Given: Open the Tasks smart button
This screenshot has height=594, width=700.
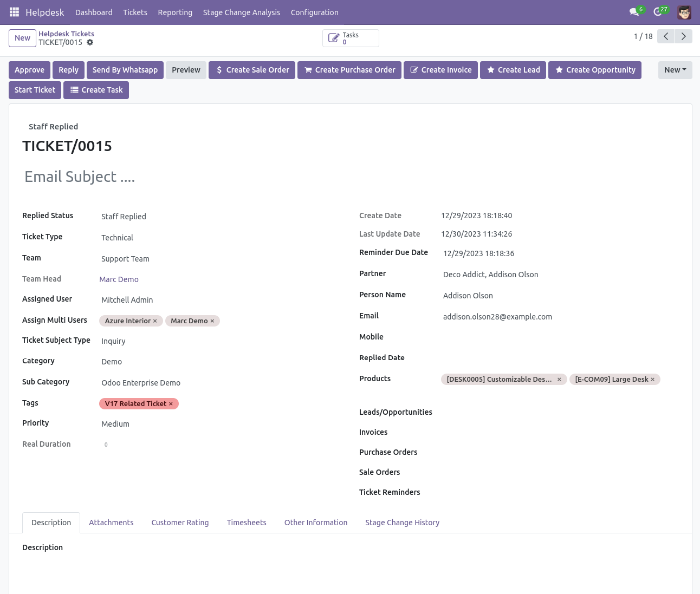Looking at the screenshot, I should [x=351, y=38].
